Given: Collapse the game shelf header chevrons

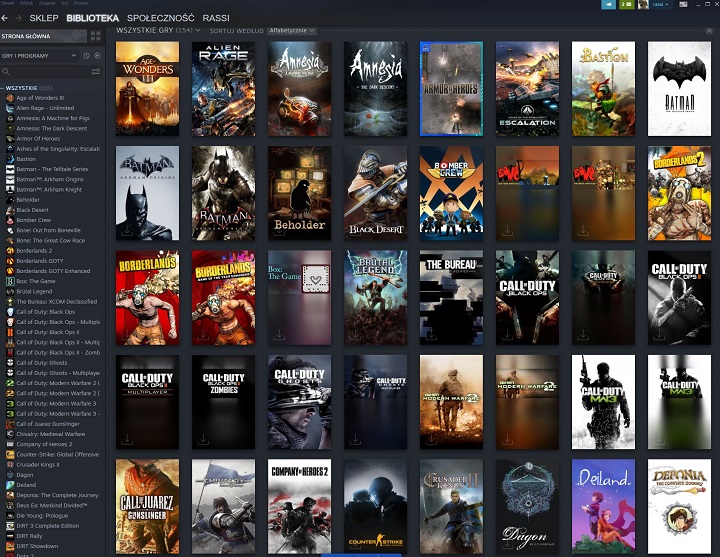Looking at the screenshot, I should click(x=710, y=30).
